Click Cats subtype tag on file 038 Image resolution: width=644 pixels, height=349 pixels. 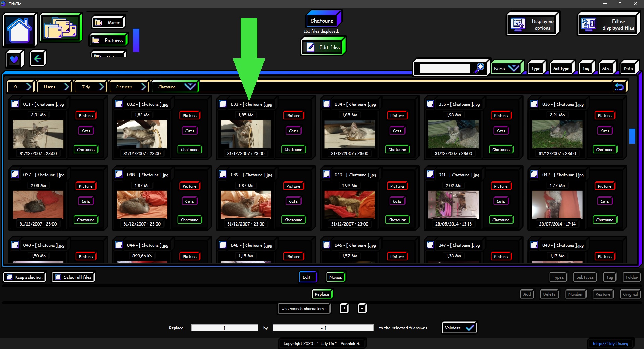(x=190, y=201)
